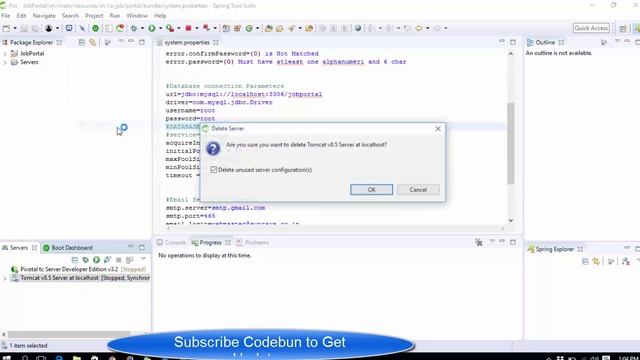Screen dimensions: 640x360
Task: Confirm server deletion with OK button
Action: coord(371,189)
